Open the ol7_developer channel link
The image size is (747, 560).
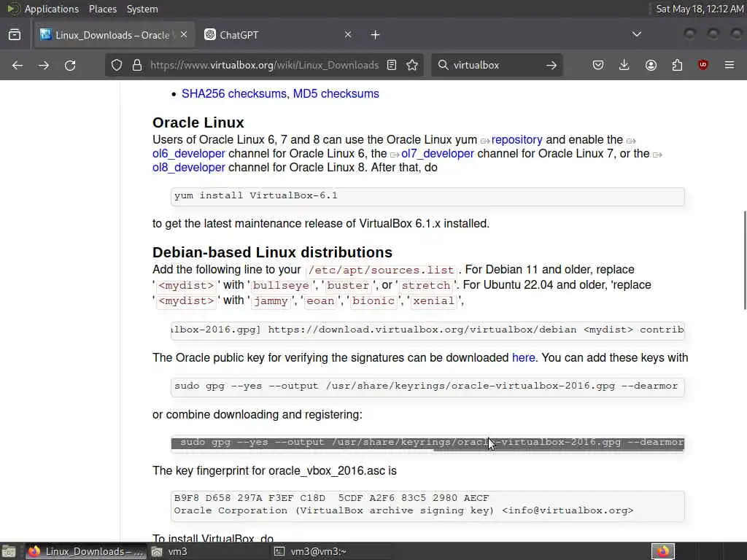438,154
